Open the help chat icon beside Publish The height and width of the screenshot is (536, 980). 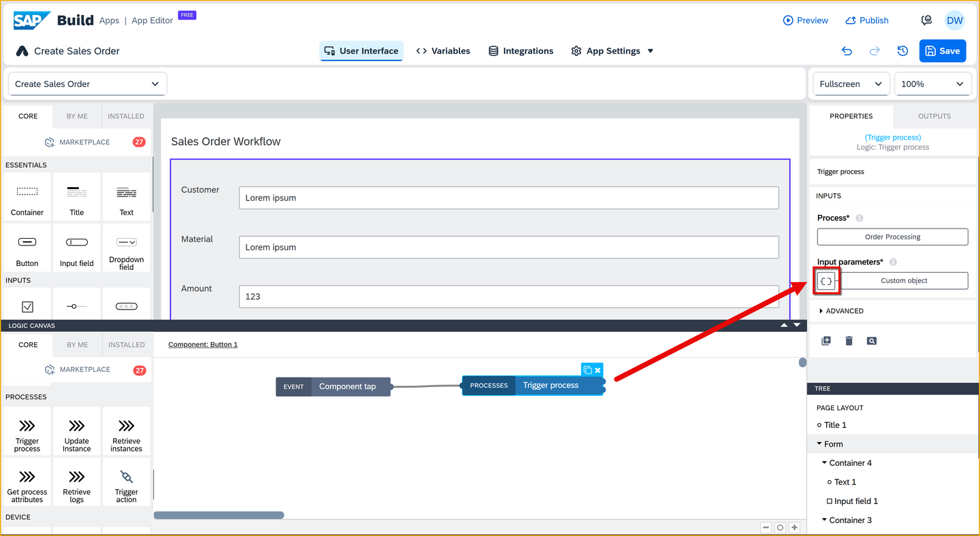926,20
